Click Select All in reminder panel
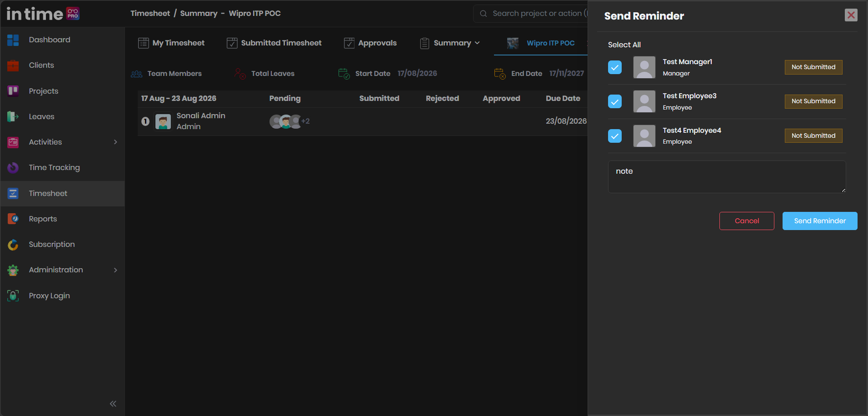Viewport: 868px width, 416px height. (624, 45)
